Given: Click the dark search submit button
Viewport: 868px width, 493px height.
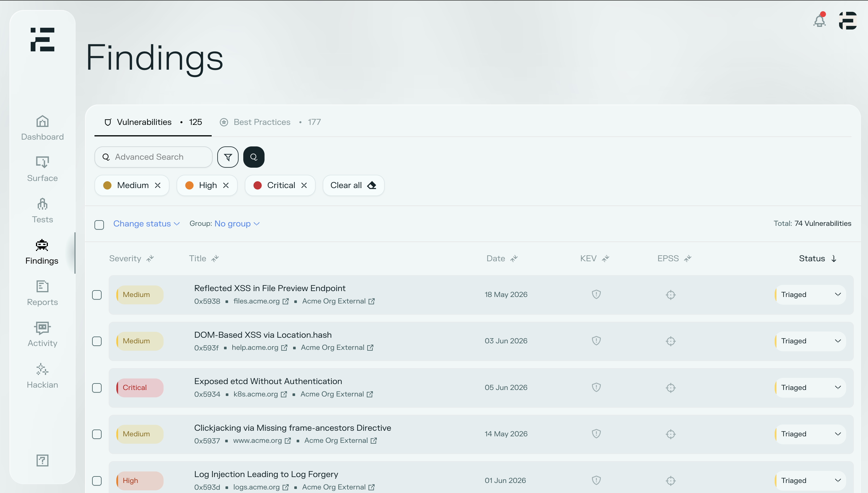Looking at the screenshot, I should (254, 157).
